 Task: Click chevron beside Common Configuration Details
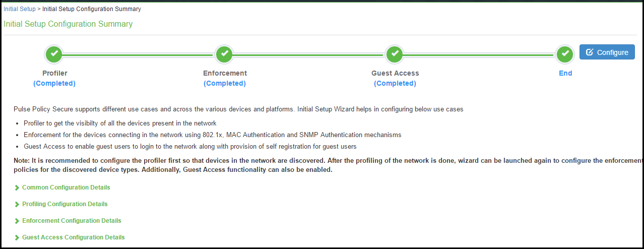pyautogui.click(x=17, y=188)
